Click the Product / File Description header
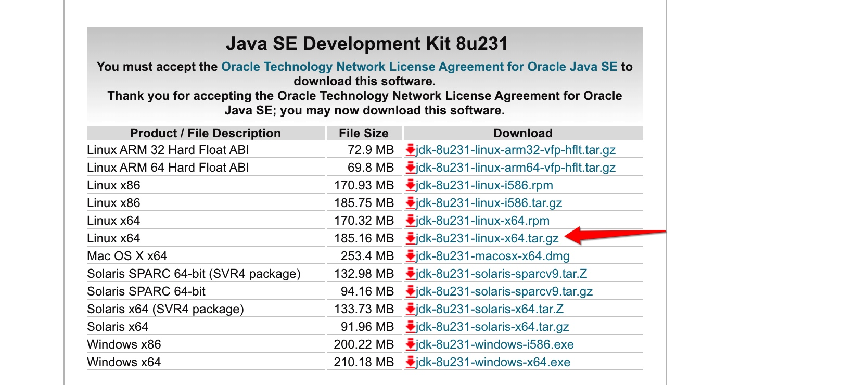 coord(206,133)
